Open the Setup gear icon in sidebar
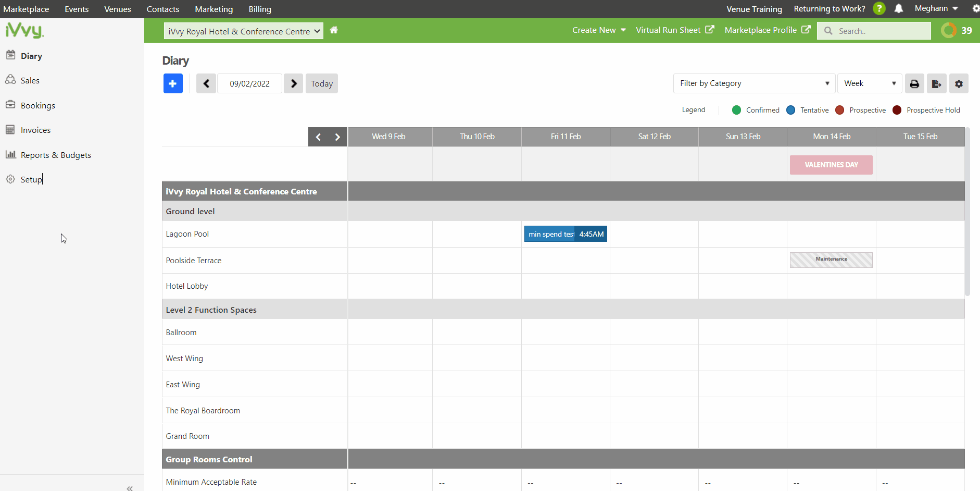This screenshot has height=491, width=980. tap(10, 179)
